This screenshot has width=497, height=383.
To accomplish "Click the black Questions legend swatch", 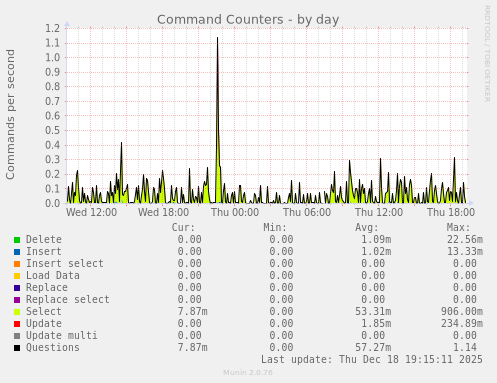I will coord(17,348).
